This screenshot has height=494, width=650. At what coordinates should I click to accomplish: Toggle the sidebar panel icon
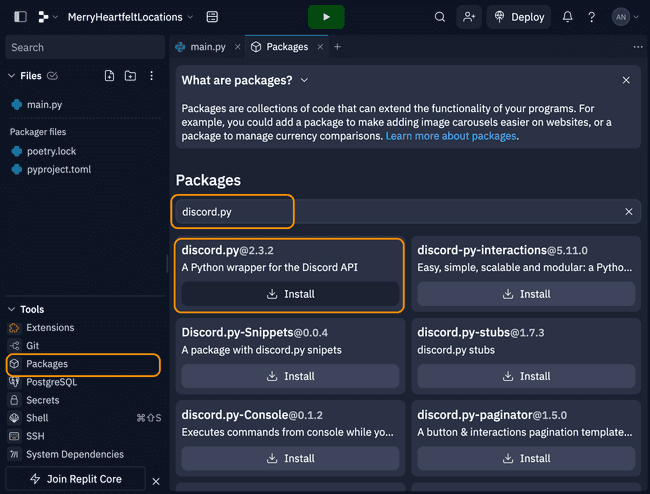coord(20,17)
